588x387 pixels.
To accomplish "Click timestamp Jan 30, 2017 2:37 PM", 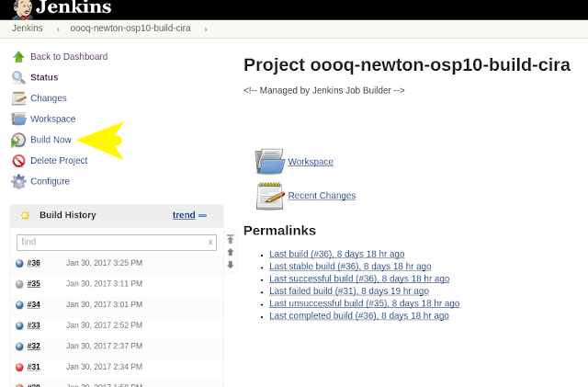I will [104, 346].
